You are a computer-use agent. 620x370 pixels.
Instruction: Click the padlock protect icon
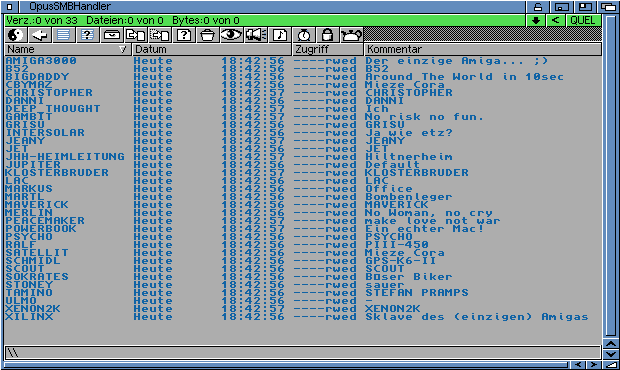click(327, 35)
